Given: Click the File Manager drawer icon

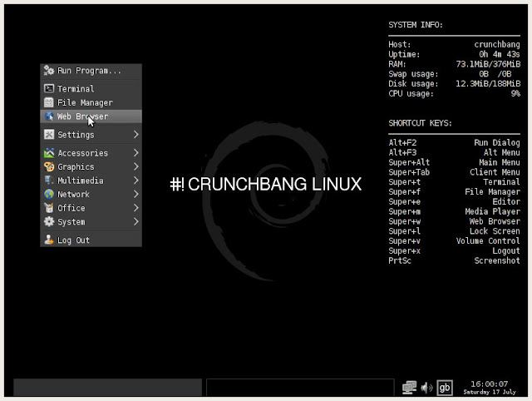Looking at the screenshot, I should tap(49, 102).
